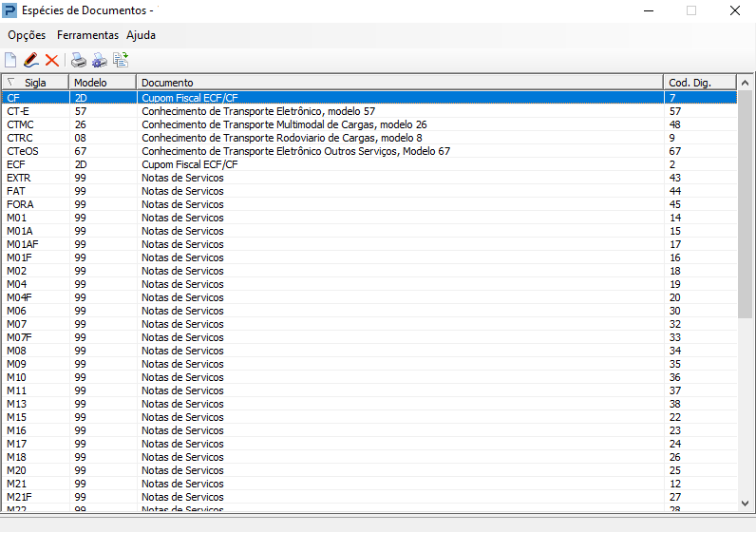
Task: Toggle sort triangle in Sigla header
Action: pos(11,82)
